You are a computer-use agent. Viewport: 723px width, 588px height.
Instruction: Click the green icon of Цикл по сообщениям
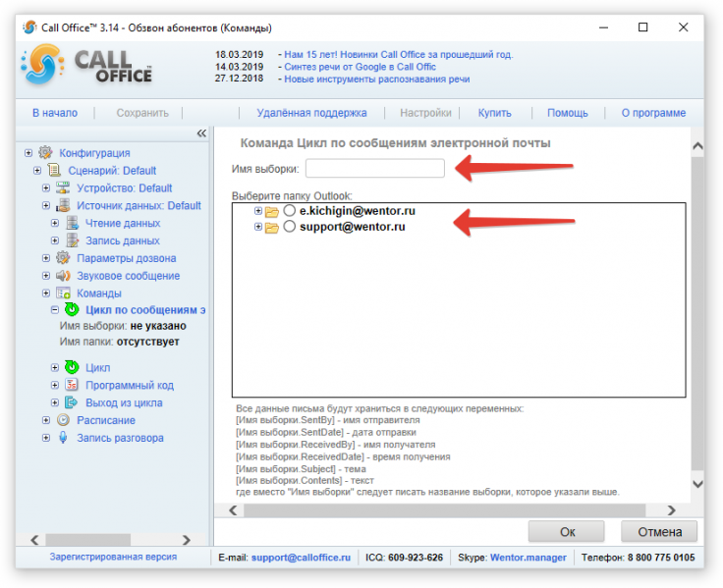pos(72,309)
